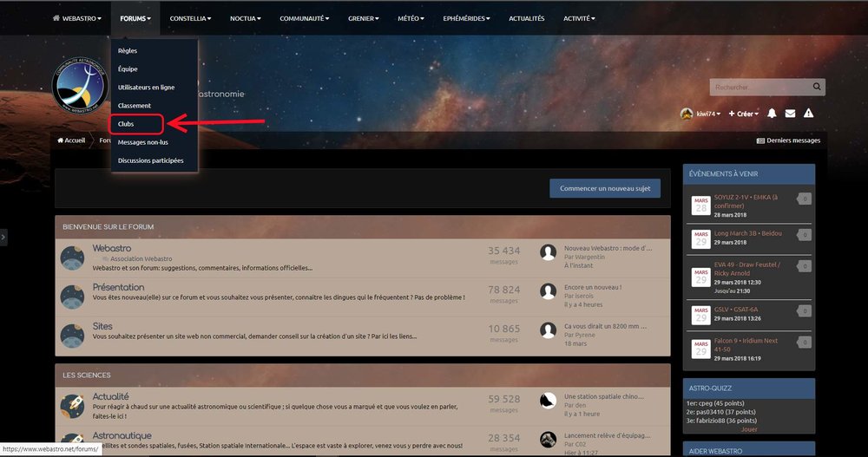This screenshot has width=868, height=457.
Task: Expand the MÉTÉO menu
Action: (x=411, y=18)
